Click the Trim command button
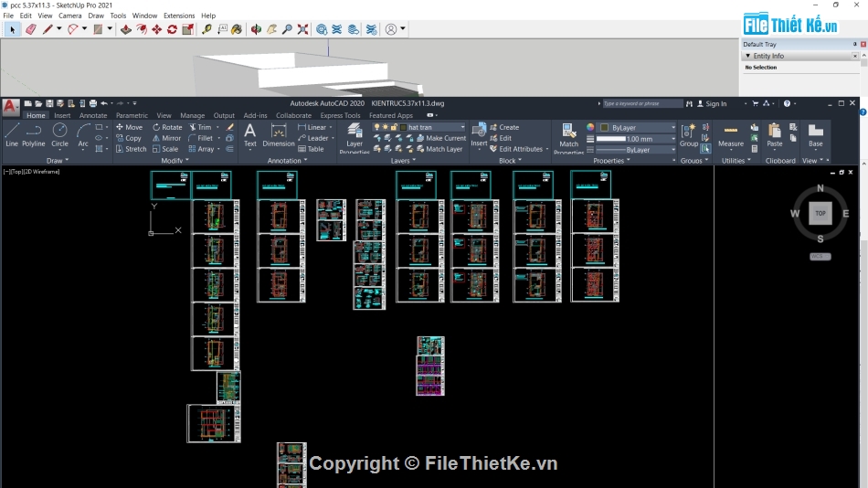868x488 pixels. point(200,127)
